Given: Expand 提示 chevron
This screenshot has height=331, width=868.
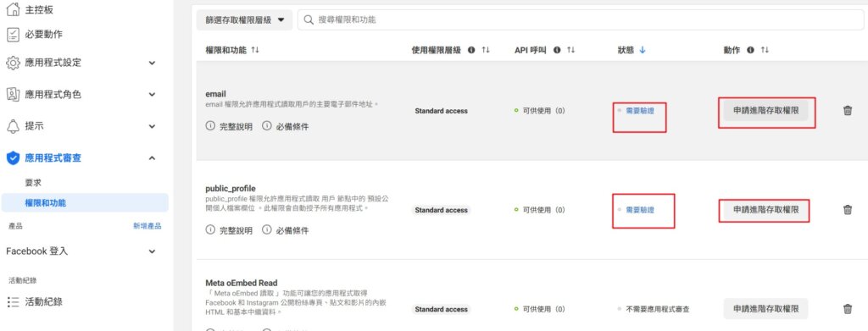Looking at the screenshot, I should (153, 126).
